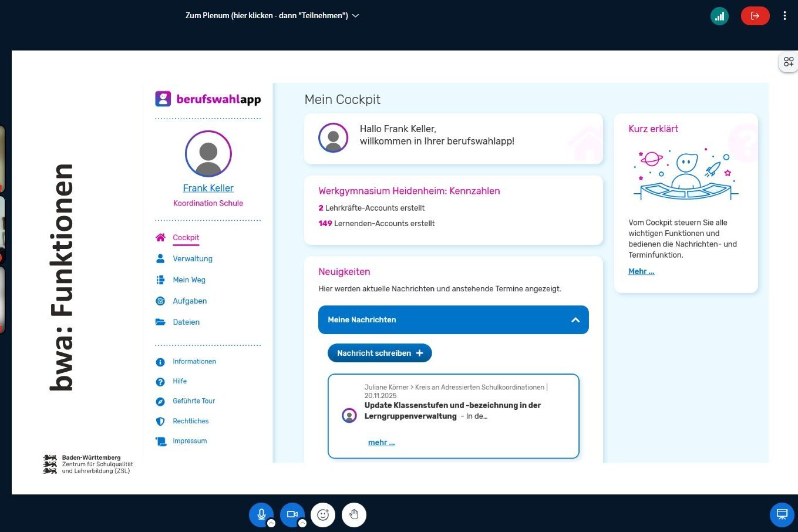The width and height of the screenshot is (798, 532).
Task: Open the Impressum menu item
Action: click(x=190, y=441)
